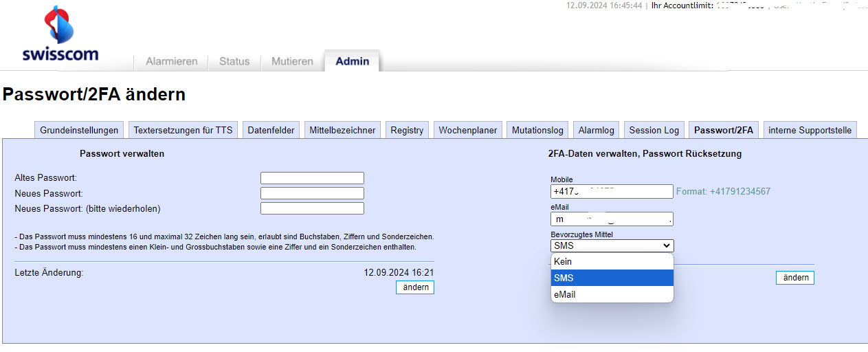Choose the SMS option in list
Viewport: 868px width, 352px height.
coord(612,278)
